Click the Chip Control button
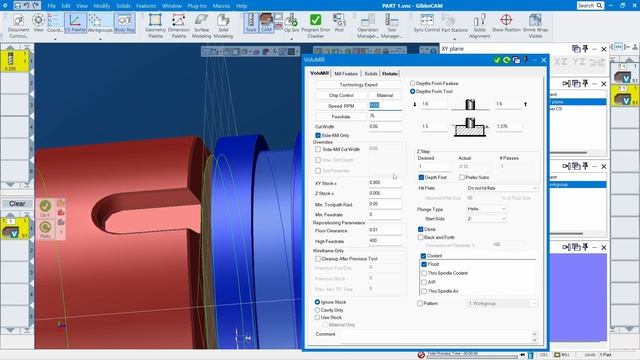This screenshot has height=360, width=640. 341,95
